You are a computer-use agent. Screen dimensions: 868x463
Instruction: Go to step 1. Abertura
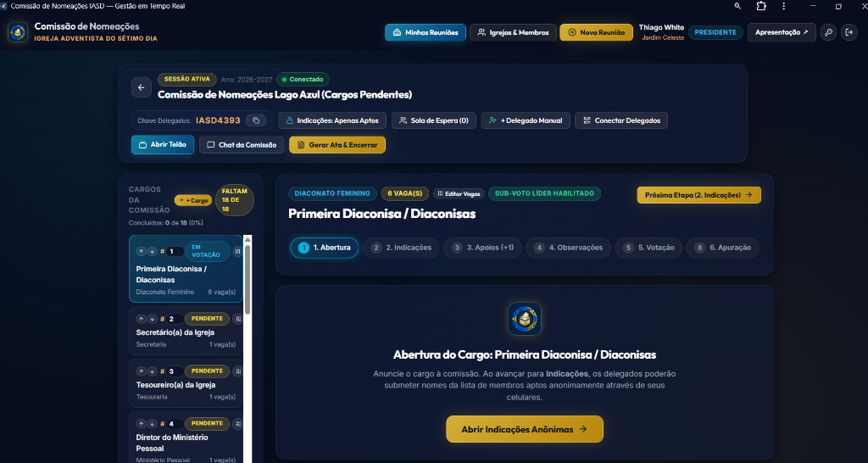(325, 248)
